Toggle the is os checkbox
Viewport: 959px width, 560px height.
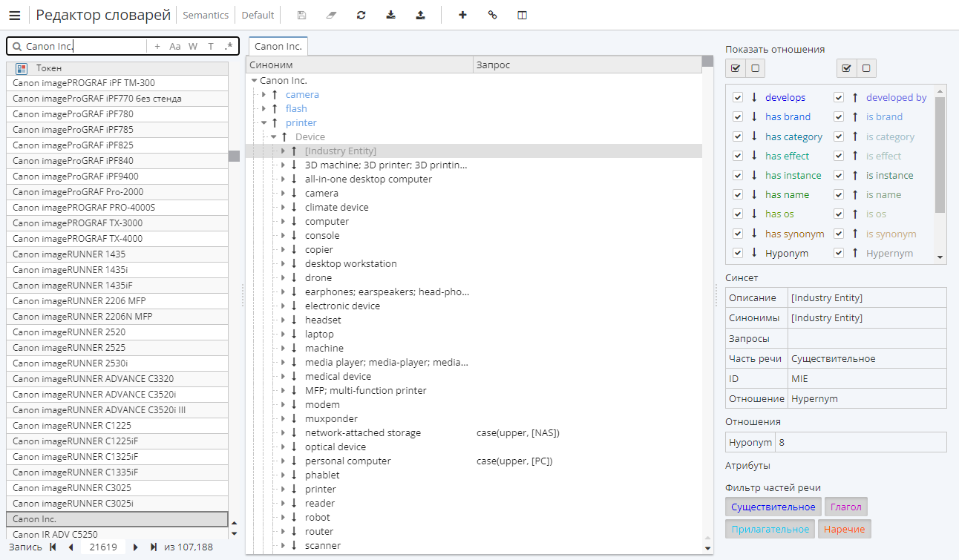click(839, 214)
